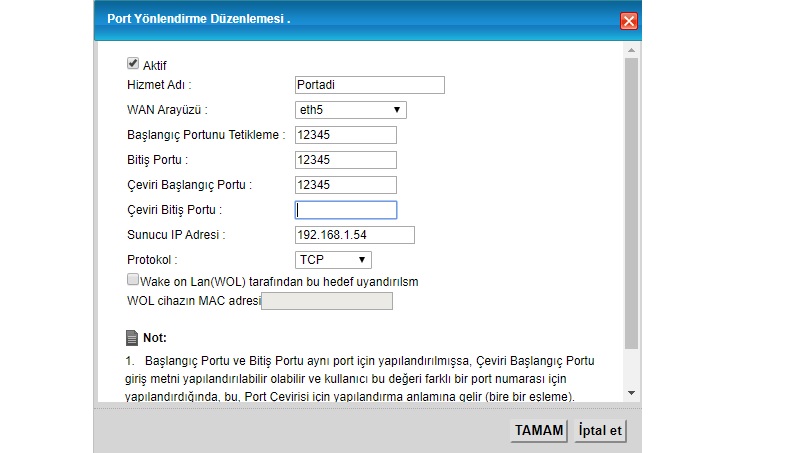Enable the Wake on Lan (WOL) checkbox

coord(133,279)
